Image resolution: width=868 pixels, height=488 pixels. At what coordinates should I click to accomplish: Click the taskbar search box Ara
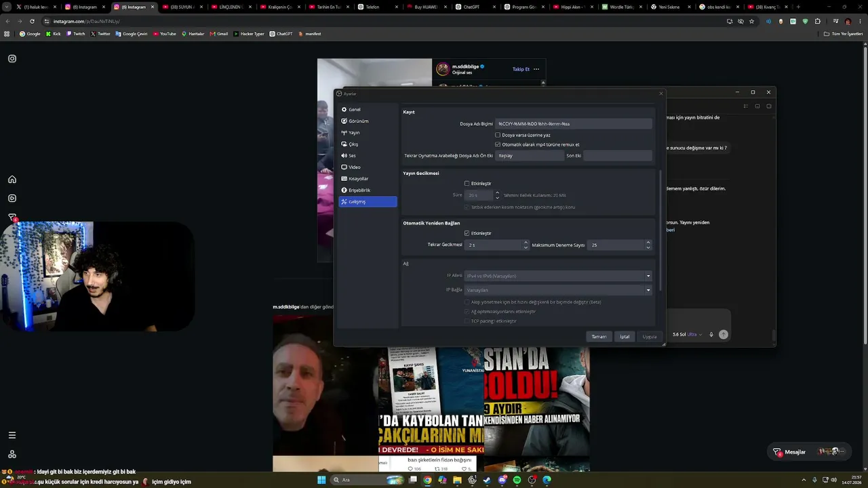click(367, 480)
